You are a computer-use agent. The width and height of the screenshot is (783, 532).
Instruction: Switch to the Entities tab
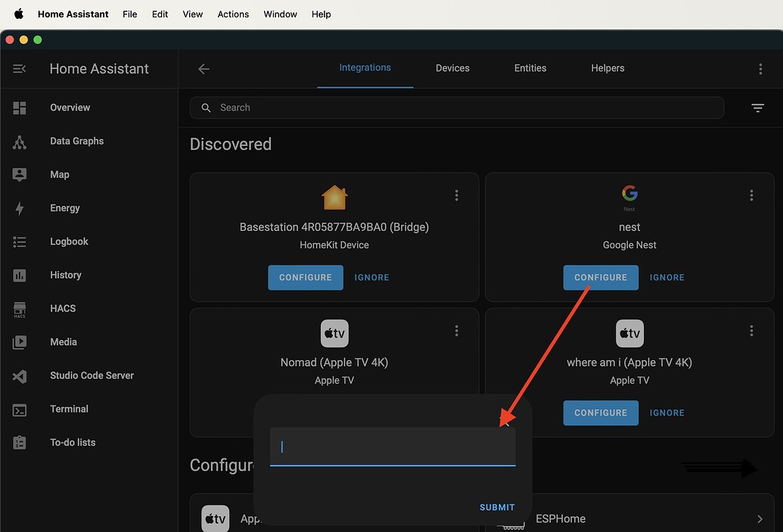[x=530, y=68]
